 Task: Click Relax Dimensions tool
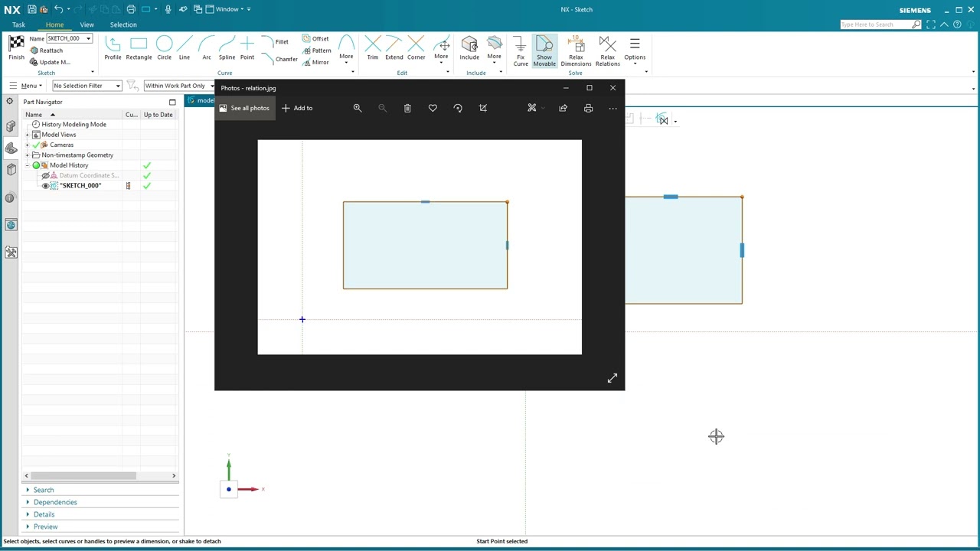(x=576, y=51)
